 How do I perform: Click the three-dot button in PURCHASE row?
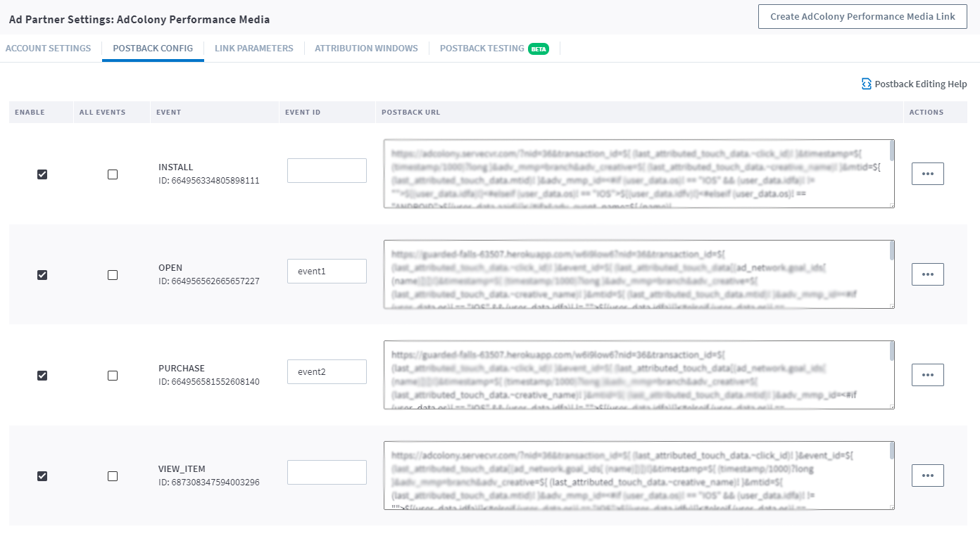(x=928, y=375)
